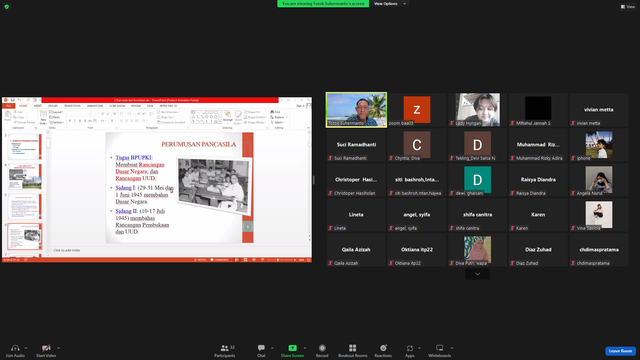Expand the arrow next to Share Screen
The height and width of the screenshot is (360, 640).
click(305, 348)
